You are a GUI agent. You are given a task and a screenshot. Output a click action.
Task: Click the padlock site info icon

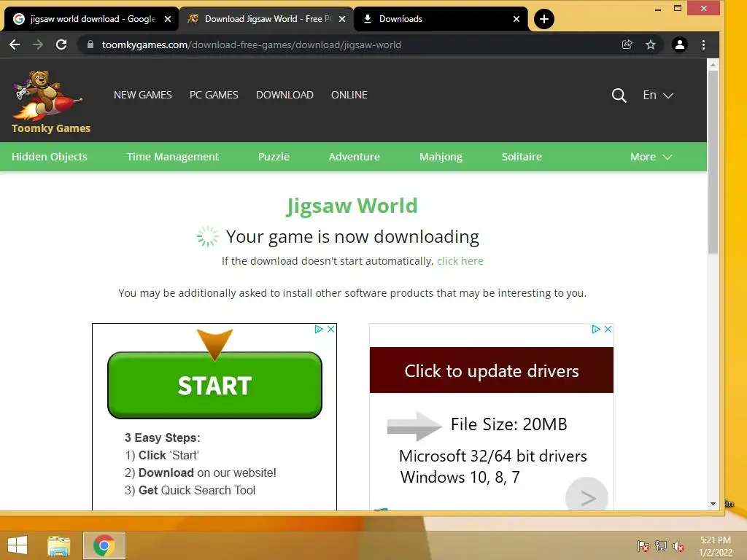(90, 44)
